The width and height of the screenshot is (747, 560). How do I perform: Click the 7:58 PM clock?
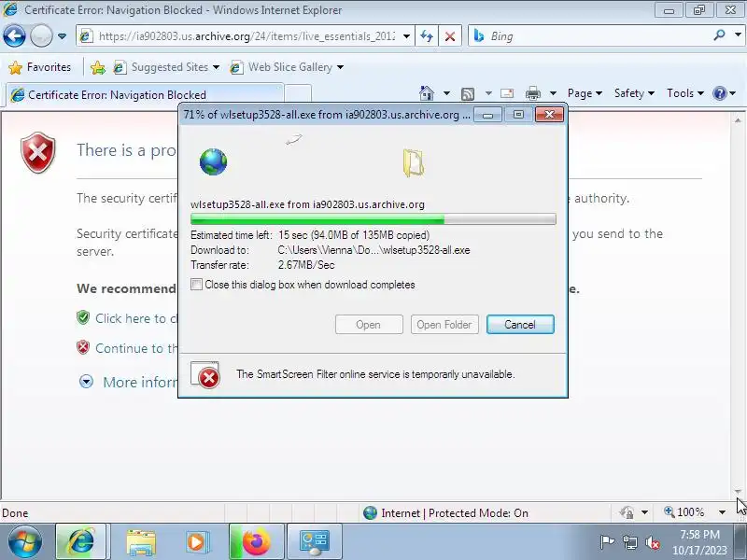click(699, 534)
